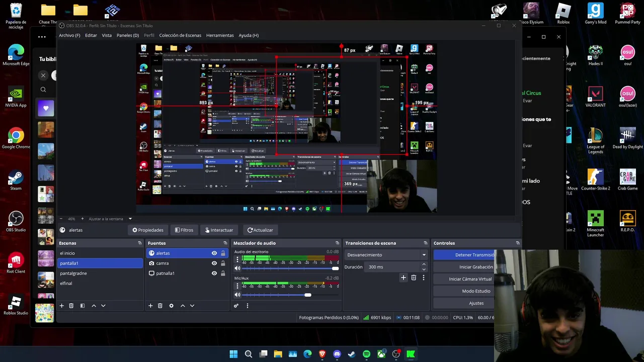The width and height of the screenshot is (644, 362).
Task: Open Spotify from the taskbar
Action: coord(366,354)
